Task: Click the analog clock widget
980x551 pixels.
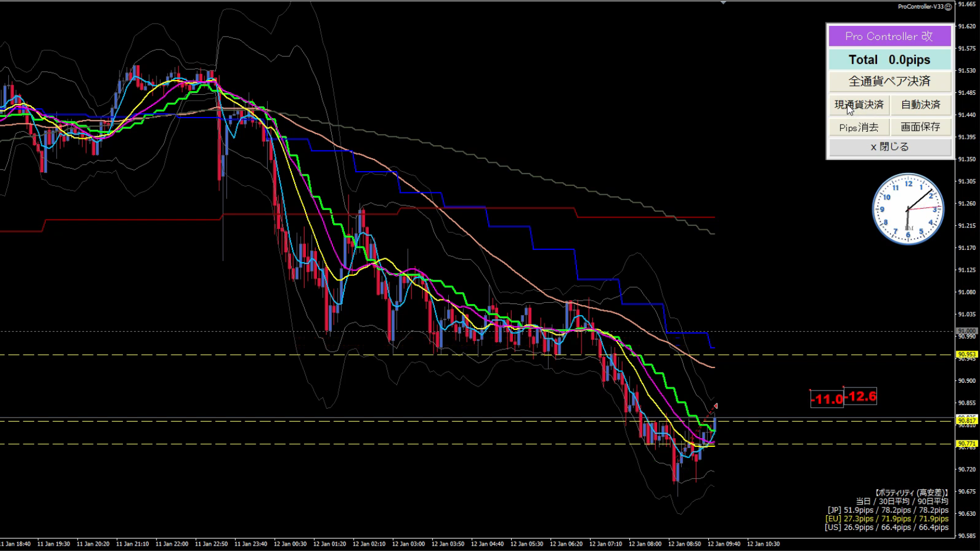Action: click(x=908, y=209)
